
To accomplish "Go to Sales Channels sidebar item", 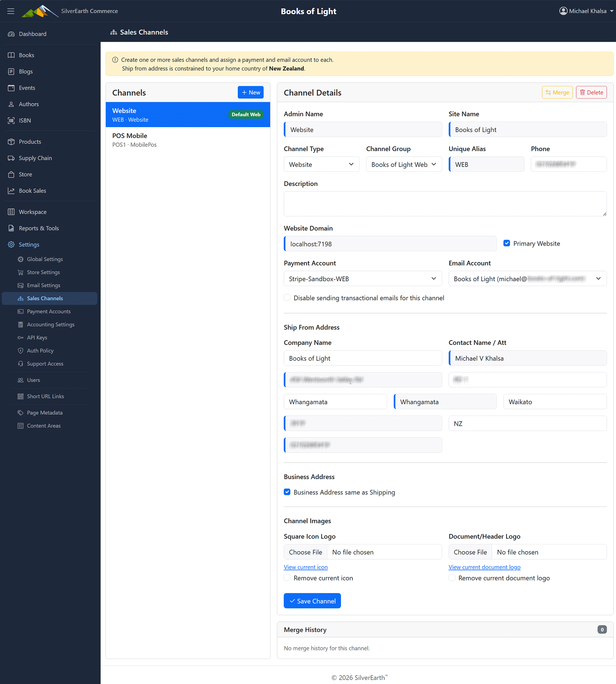I will [x=49, y=298].
